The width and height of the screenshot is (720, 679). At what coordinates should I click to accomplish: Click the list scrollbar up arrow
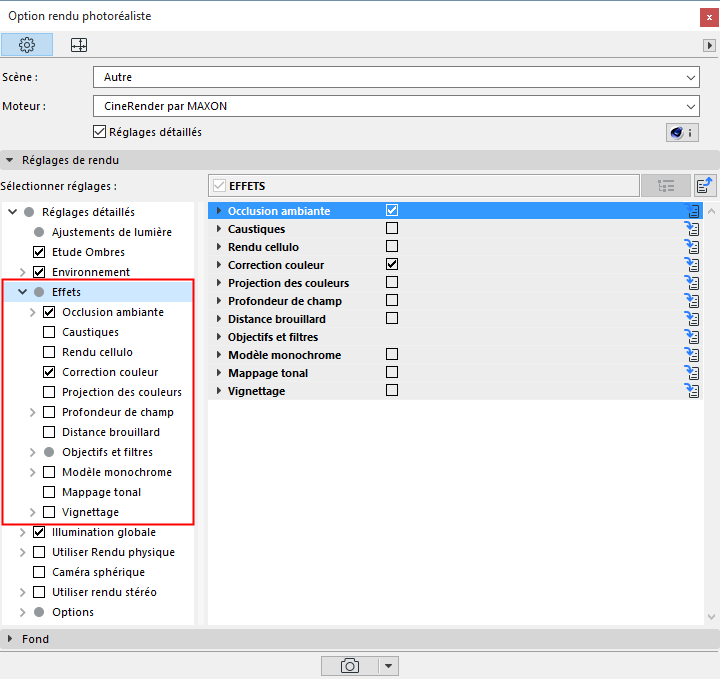click(x=711, y=211)
